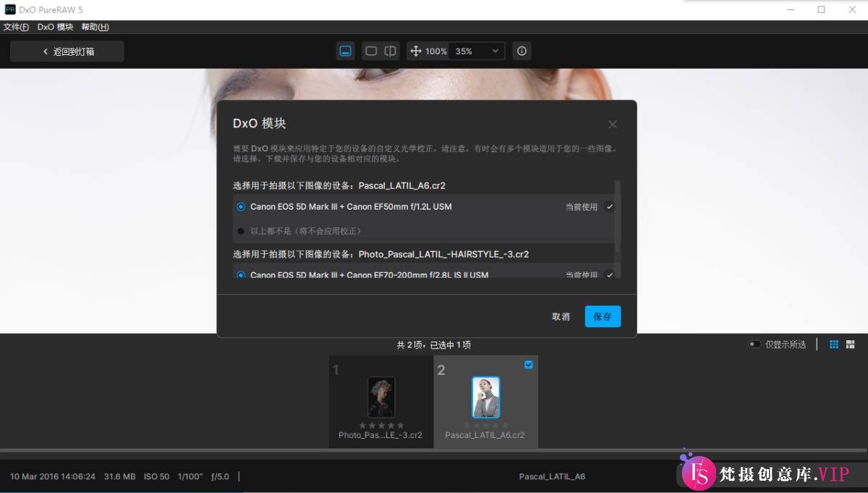This screenshot has height=493, width=868.
Task: Open the 35% zoom dropdown
Action: pyautogui.click(x=477, y=51)
